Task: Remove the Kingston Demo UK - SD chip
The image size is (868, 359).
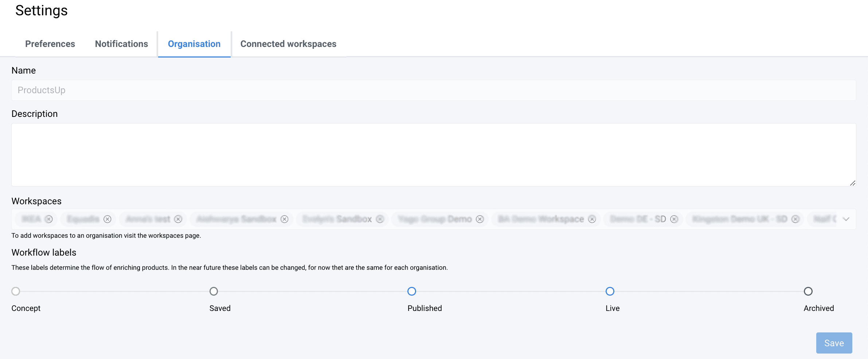Action: tap(795, 219)
